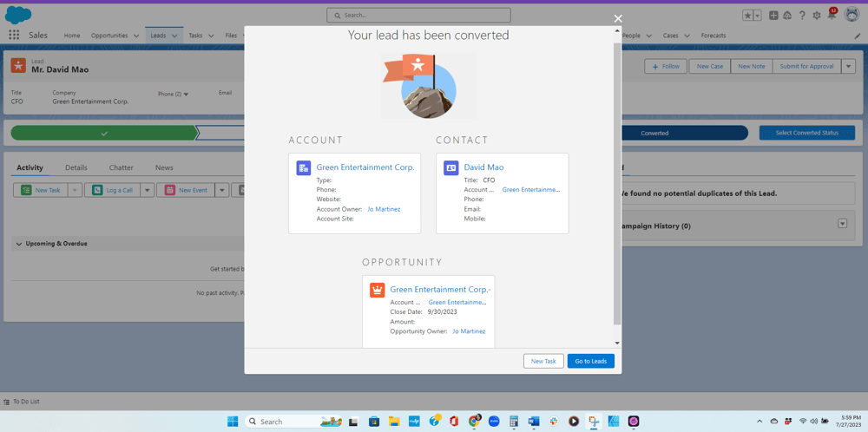Click the New Task icon in Activity
The height and width of the screenshot is (432, 868).
pyautogui.click(x=26, y=190)
